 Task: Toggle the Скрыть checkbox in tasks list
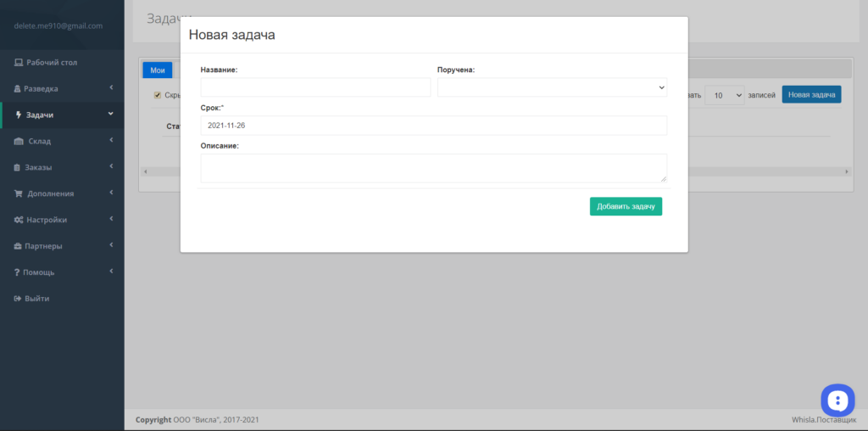pos(157,95)
